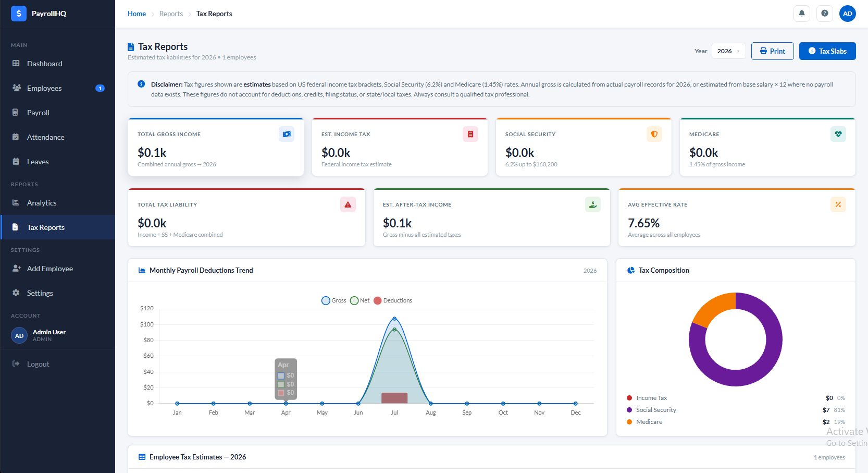Open the Tax Slabs button
The width and height of the screenshot is (868, 473).
click(827, 51)
